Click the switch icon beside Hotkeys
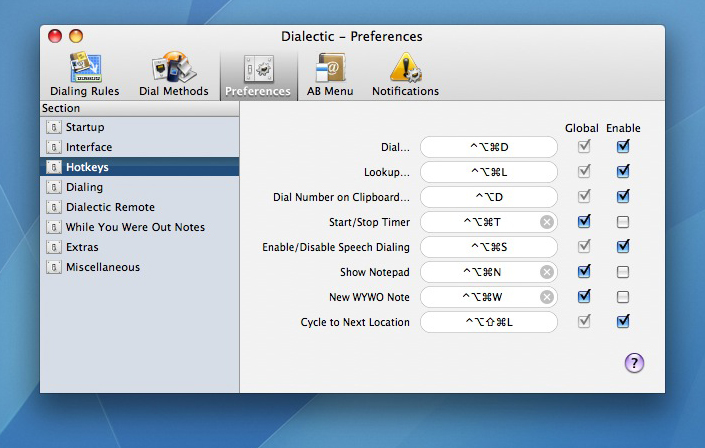The width and height of the screenshot is (705, 448). tap(54, 167)
